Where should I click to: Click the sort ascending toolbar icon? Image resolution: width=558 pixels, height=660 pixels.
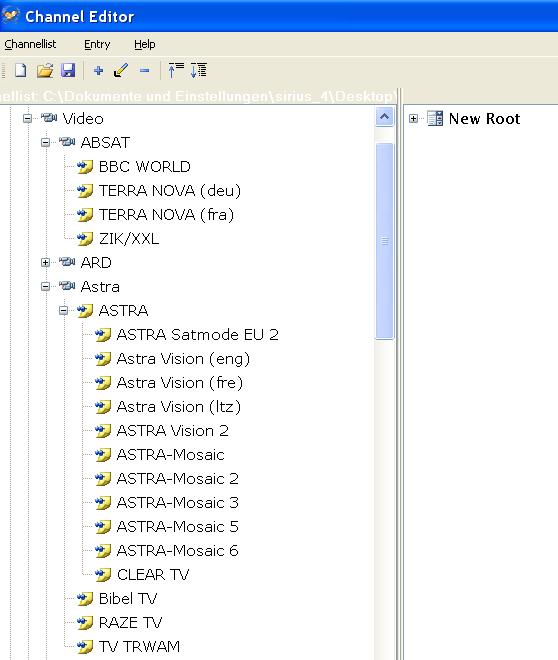click(x=176, y=70)
